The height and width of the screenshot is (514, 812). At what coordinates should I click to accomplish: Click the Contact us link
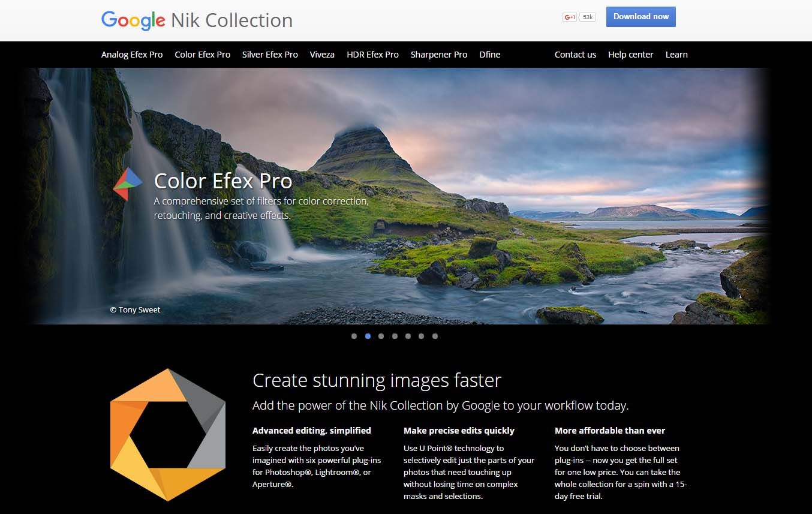(x=575, y=55)
